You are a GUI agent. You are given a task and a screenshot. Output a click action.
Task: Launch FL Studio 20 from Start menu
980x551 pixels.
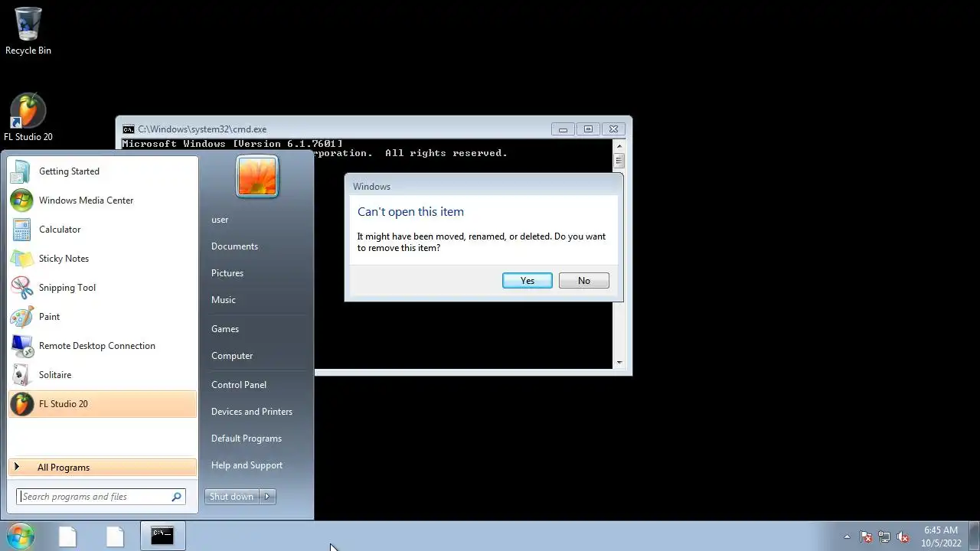point(103,404)
